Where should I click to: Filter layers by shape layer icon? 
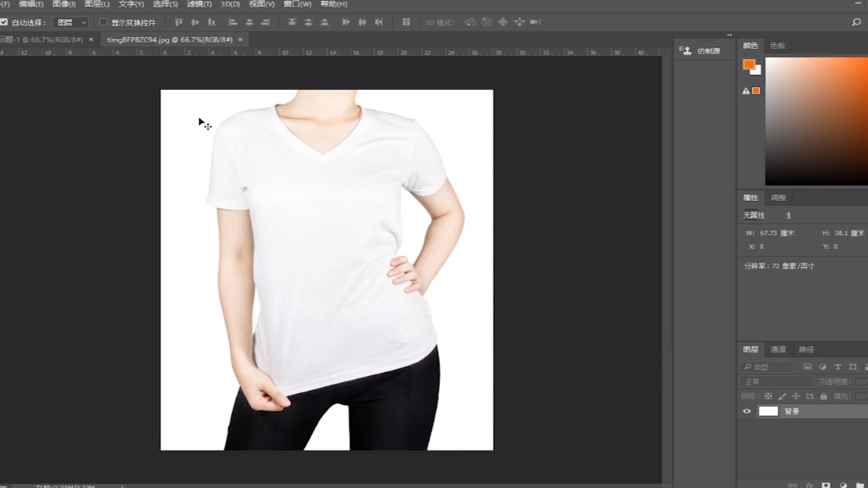tap(853, 367)
